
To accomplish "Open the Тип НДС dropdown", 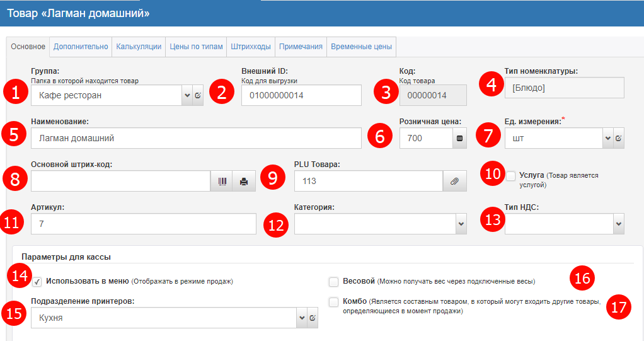I will click(618, 224).
